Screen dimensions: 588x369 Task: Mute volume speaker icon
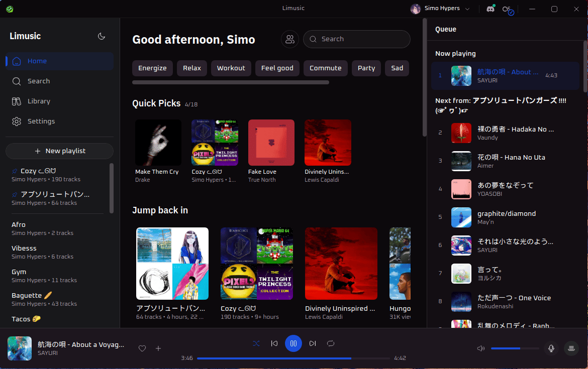tap(481, 348)
